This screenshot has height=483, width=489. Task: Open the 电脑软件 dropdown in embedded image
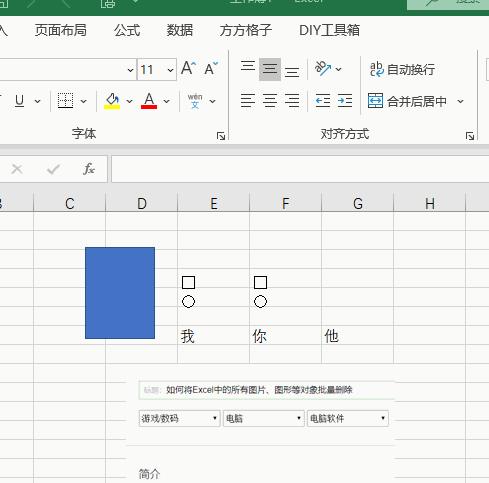tap(348, 418)
